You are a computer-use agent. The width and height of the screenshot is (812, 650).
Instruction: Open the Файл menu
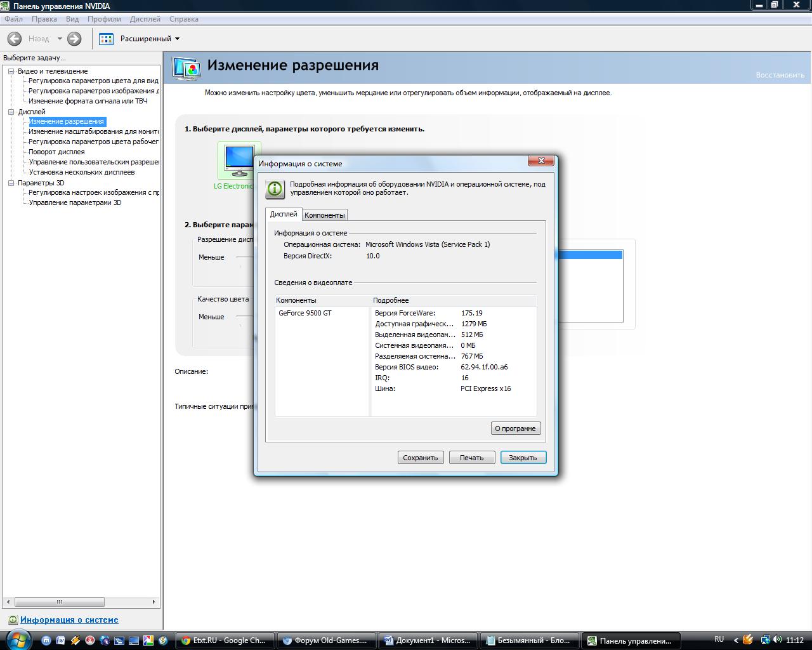(13, 19)
